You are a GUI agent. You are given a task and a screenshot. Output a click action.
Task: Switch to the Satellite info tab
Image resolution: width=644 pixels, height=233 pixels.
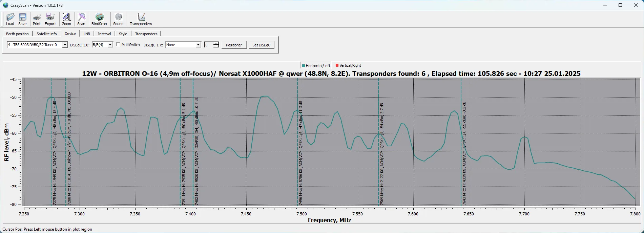(46, 34)
